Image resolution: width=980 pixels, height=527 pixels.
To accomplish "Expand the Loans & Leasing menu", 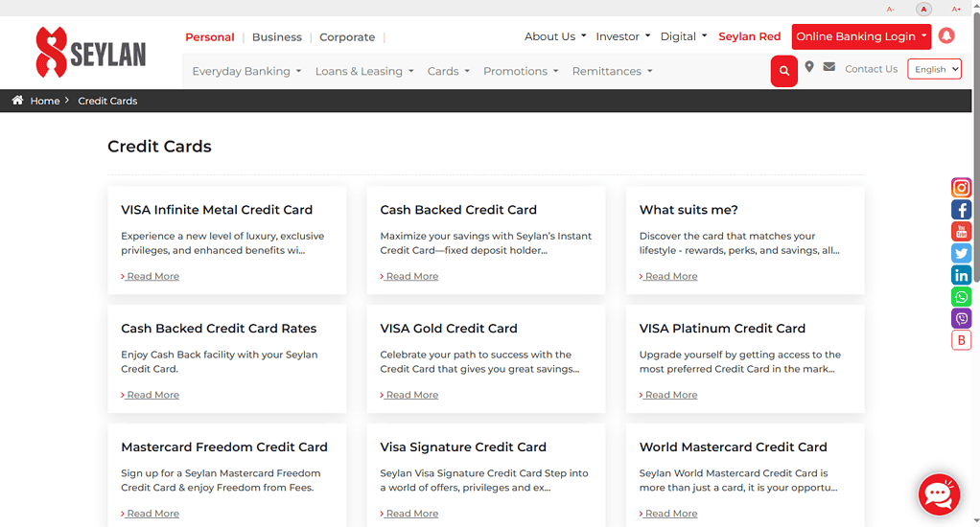I will click(364, 71).
